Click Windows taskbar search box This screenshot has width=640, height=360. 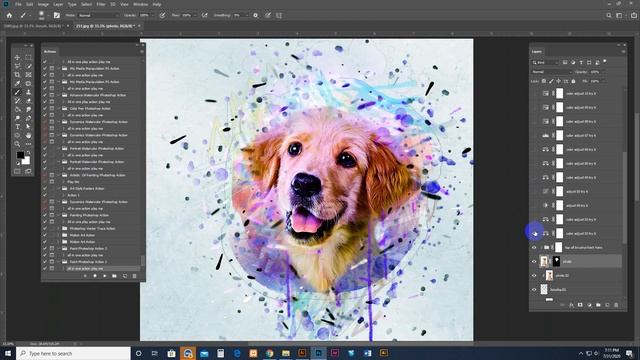73,353
